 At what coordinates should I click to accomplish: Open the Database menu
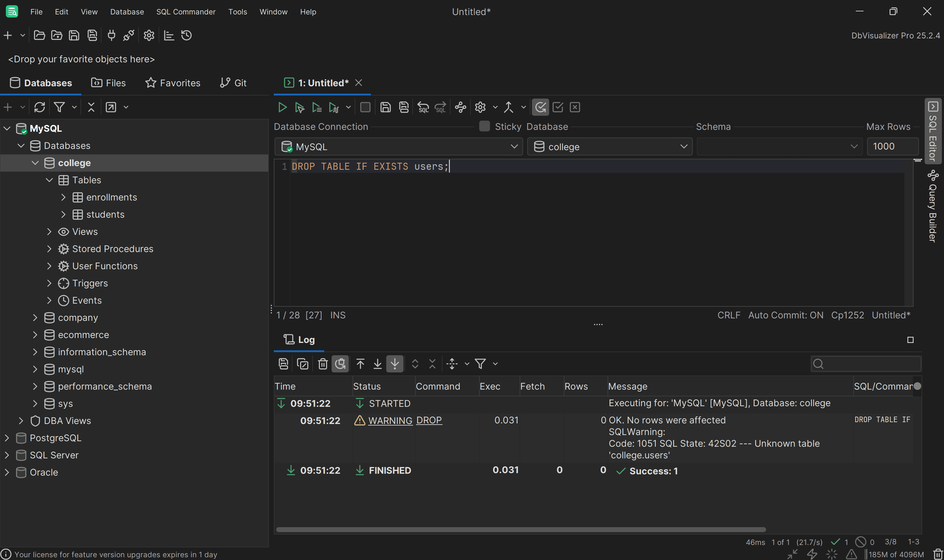pos(127,12)
